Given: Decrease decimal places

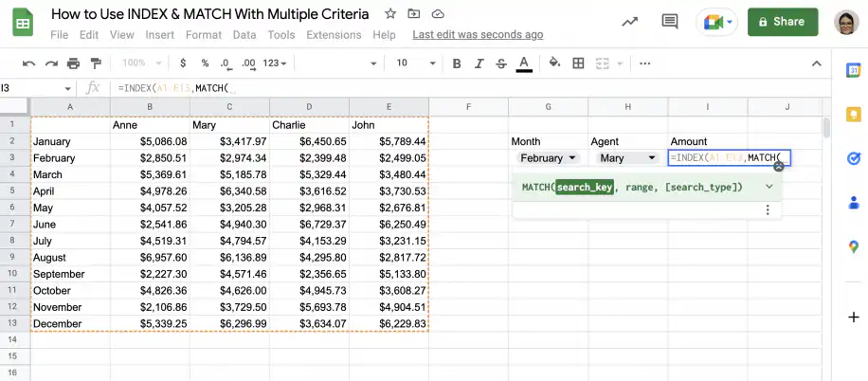Looking at the screenshot, I should 226,63.
